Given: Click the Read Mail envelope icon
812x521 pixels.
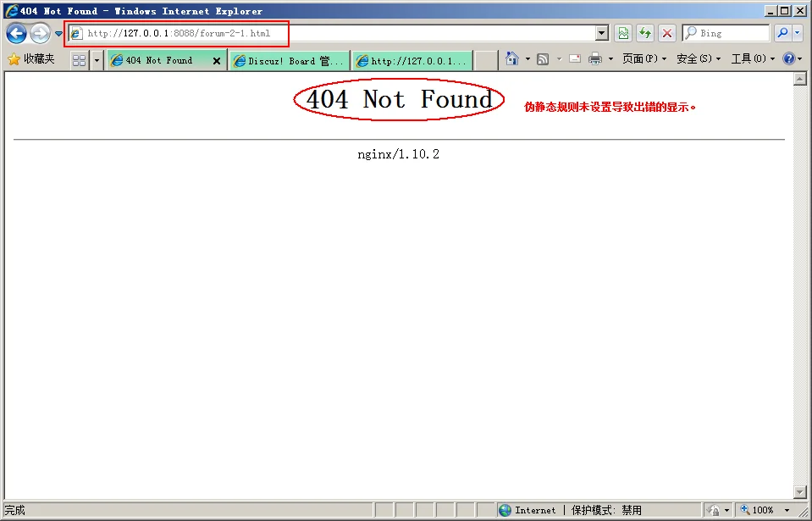Looking at the screenshot, I should 575,58.
